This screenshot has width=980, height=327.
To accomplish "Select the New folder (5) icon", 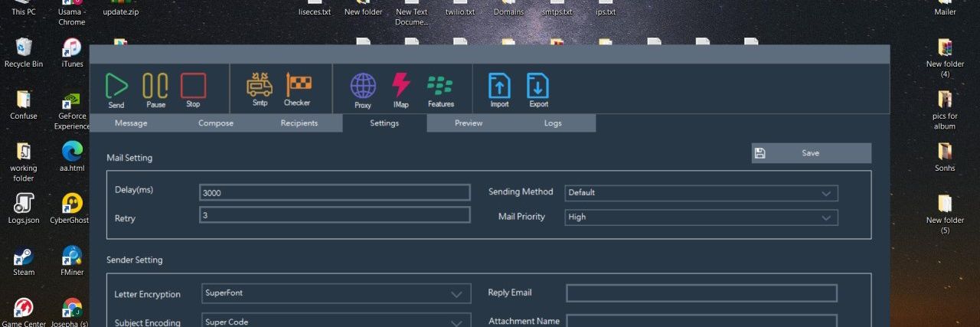I will tap(945, 203).
